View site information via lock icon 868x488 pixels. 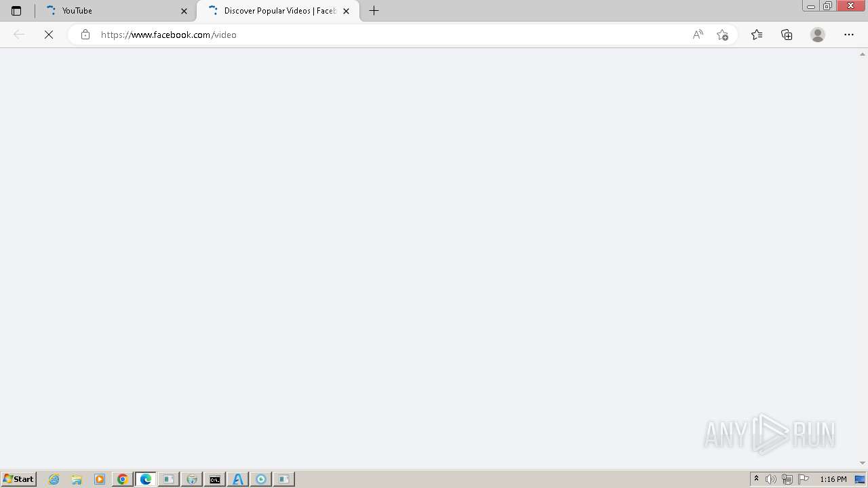coord(85,35)
